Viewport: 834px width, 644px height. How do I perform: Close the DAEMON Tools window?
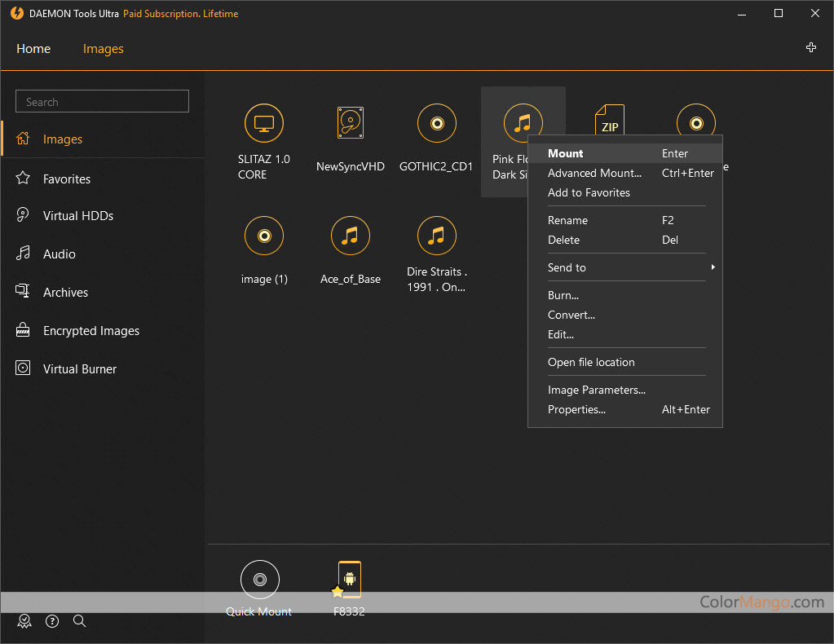coord(815,13)
